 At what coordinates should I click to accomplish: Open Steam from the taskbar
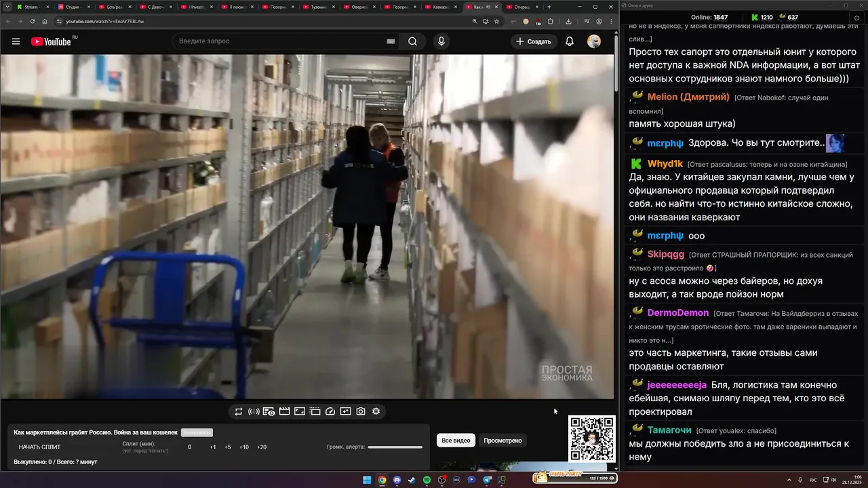tap(412, 480)
